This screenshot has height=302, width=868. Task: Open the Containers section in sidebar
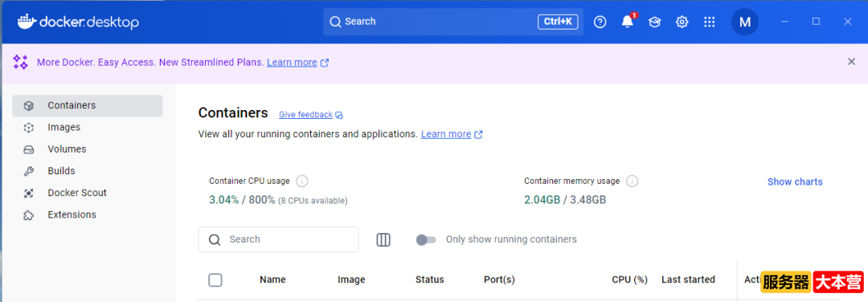pyautogui.click(x=88, y=106)
